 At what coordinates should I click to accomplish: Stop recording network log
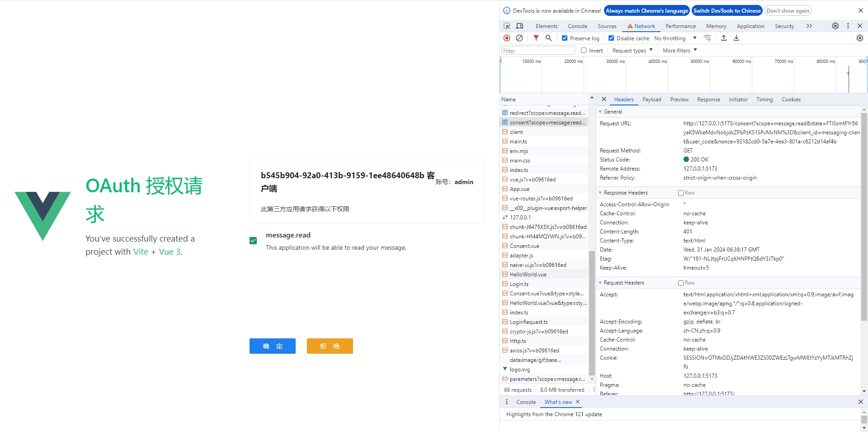coord(507,38)
